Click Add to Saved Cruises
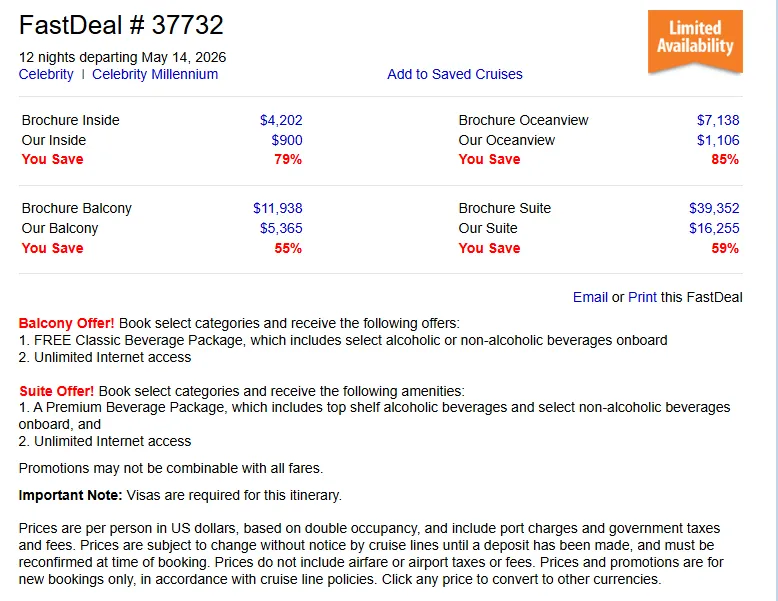Image resolution: width=778 pixels, height=601 pixels. point(454,74)
